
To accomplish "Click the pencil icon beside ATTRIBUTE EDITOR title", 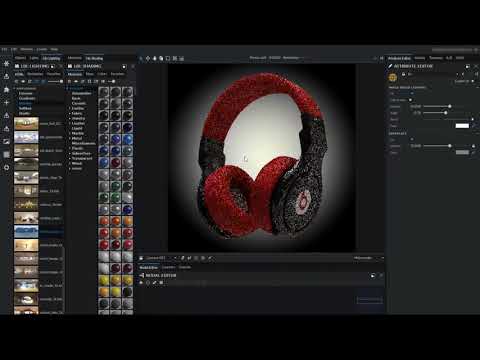I will pos(390,66).
